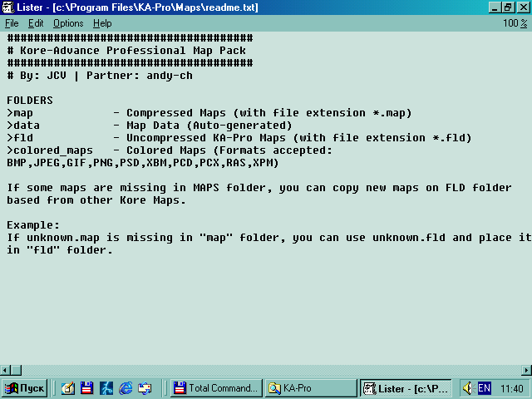532x399 pixels.
Task: Launch Internet Explorer from quick launch
Action: (x=126, y=388)
